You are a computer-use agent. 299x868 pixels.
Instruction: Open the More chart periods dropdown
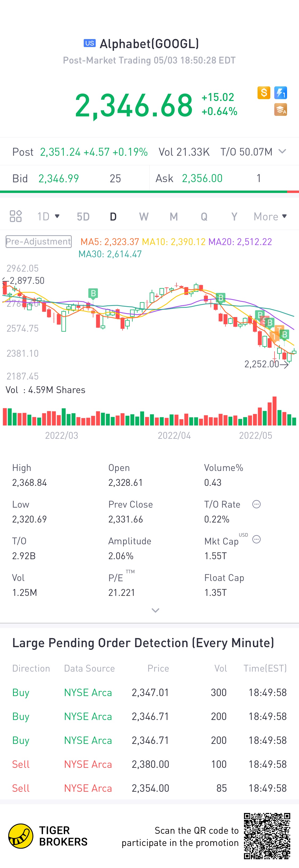[x=270, y=217]
